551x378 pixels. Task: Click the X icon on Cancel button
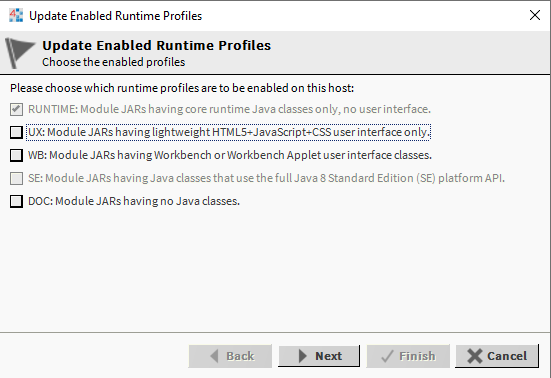click(x=475, y=356)
